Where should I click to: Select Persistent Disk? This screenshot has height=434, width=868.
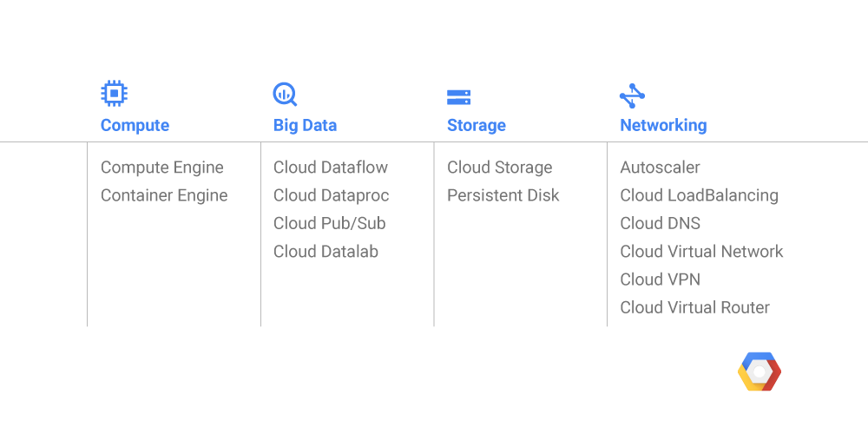click(503, 195)
